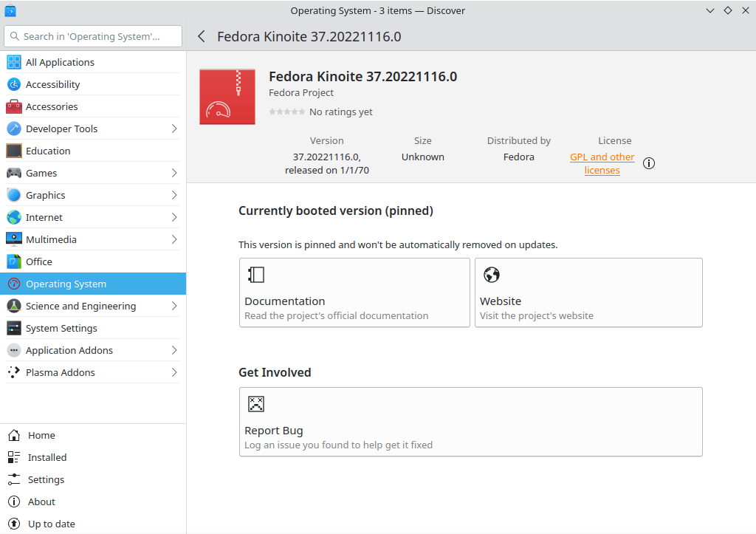Image resolution: width=756 pixels, height=534 pixels.
Task: Click the Fedora Kinoite red package icon
Action: (227, 97)
